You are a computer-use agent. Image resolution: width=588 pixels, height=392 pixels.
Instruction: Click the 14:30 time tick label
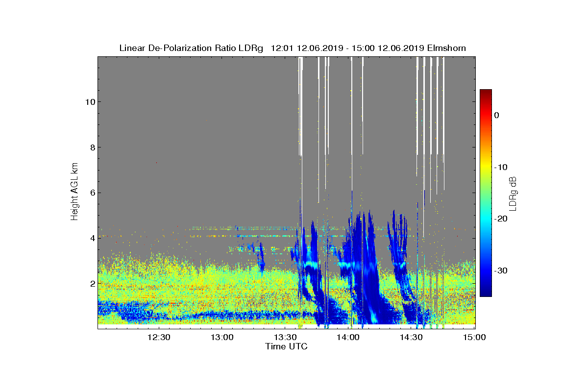412,337
